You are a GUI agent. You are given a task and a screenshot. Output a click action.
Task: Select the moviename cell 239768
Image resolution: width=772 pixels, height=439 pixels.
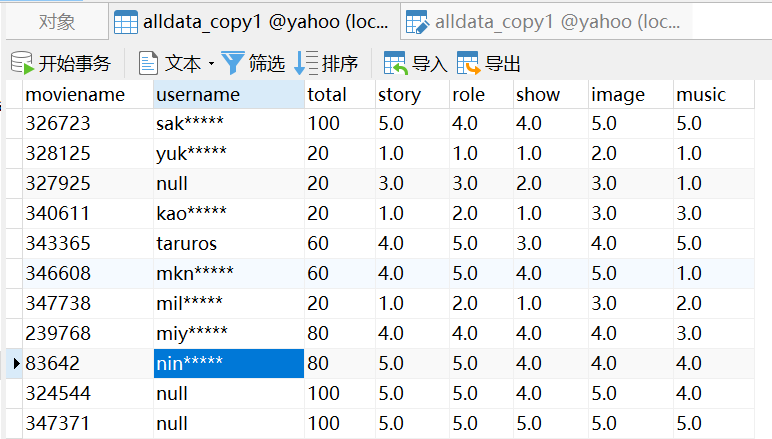[x=88, y=334]
